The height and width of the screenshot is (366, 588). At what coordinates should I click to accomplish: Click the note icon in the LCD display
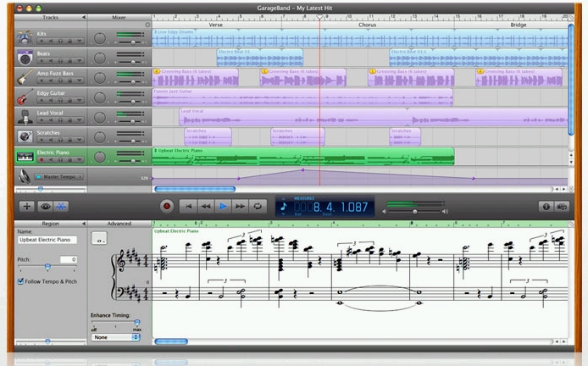tap(284, 206)
